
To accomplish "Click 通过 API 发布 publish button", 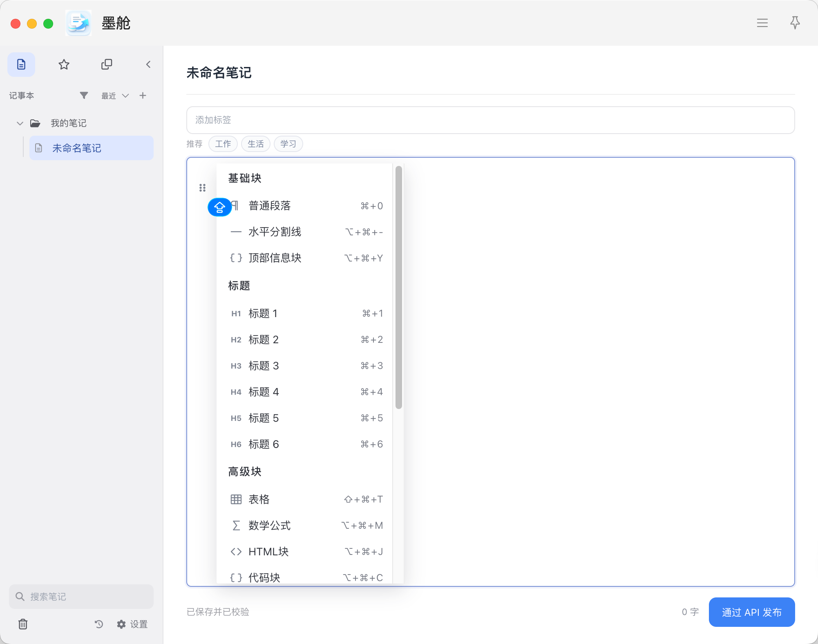I will point(752,612).
